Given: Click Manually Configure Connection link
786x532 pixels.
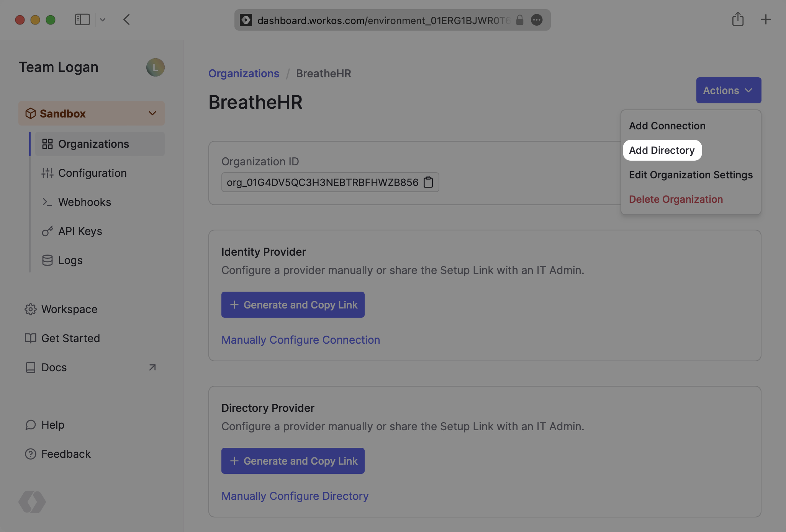Looking at the screenshot, I should point(301,340).
